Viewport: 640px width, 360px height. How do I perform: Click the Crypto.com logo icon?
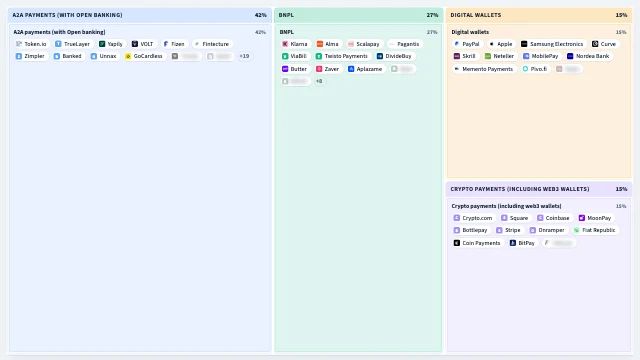tap(457, 218)
